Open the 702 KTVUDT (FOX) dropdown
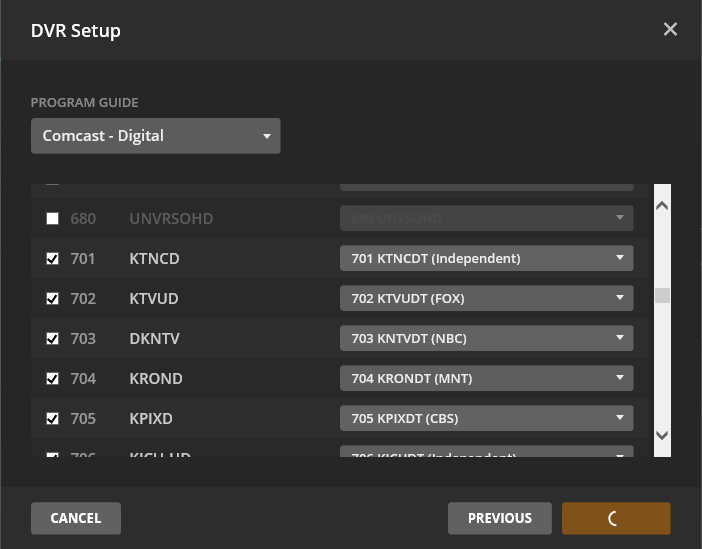Viewport: 702px width, 549px height. (x=486, y=299)
